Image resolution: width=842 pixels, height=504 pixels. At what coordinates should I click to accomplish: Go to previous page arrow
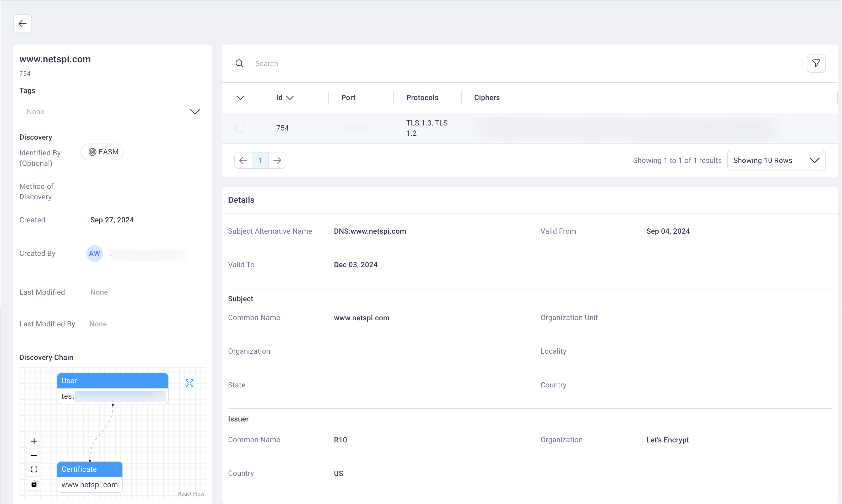[x=243, y=160]
